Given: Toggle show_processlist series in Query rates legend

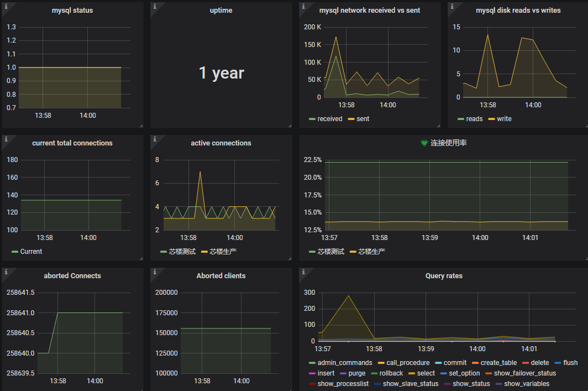Looking at the screenshot, I should point(343,384).
